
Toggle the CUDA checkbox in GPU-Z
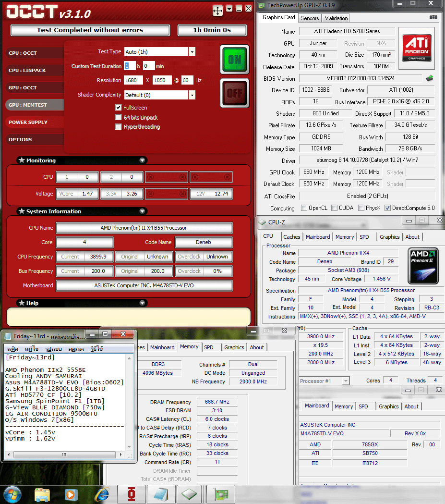coord(334,208)
